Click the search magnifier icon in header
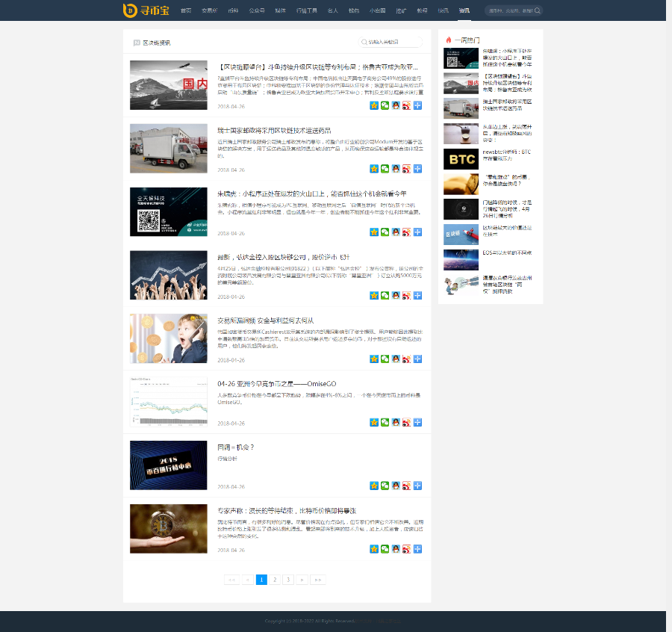672x632 pixels. coord(537,10)
